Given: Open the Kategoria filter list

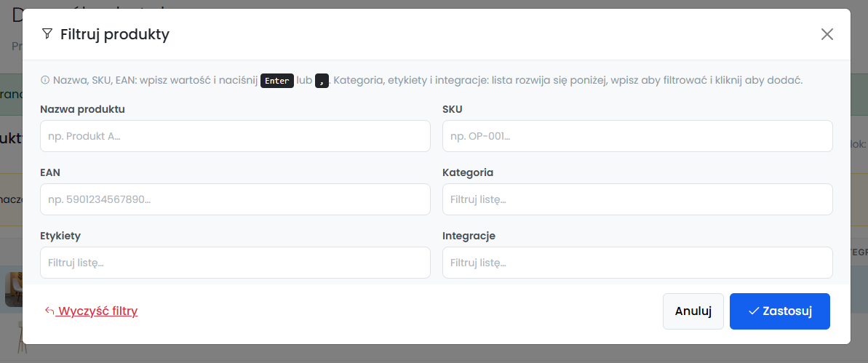Looking at the screenshot, I should (x=637, y=199).
